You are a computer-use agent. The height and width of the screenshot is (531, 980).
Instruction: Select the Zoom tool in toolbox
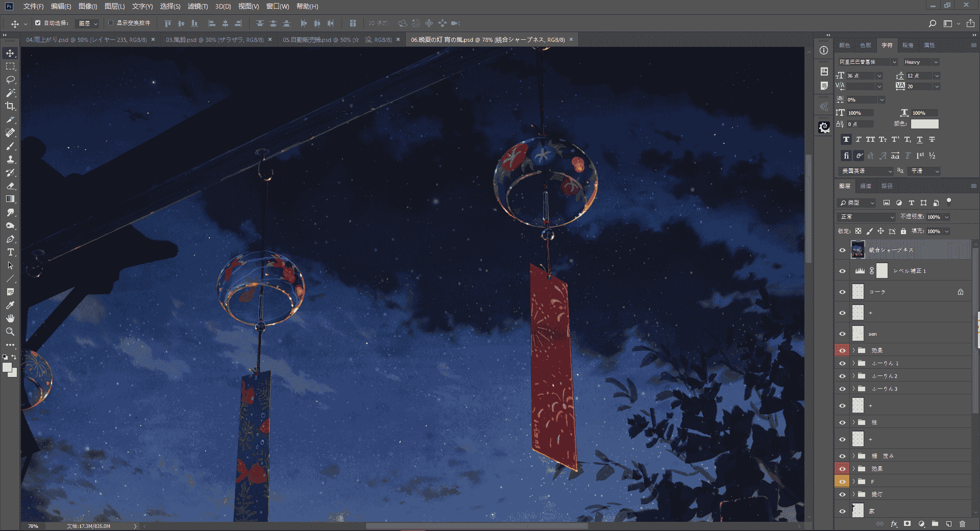point(10,332)
